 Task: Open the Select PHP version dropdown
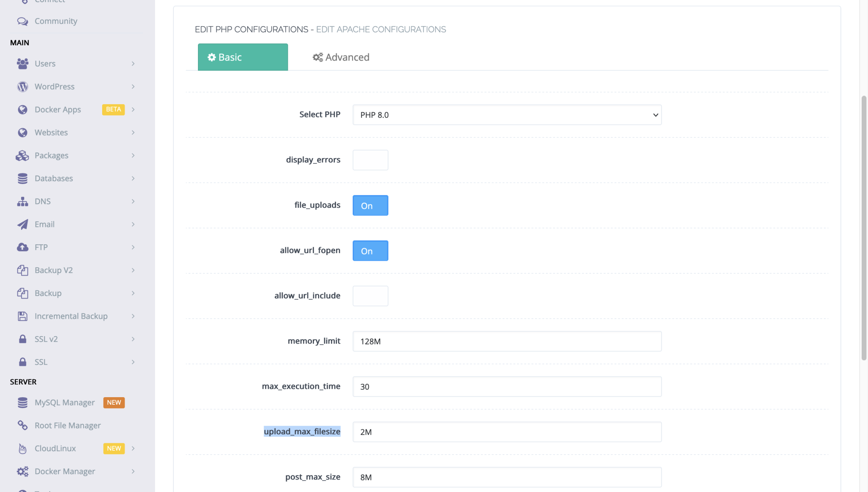tap(507, 115)
